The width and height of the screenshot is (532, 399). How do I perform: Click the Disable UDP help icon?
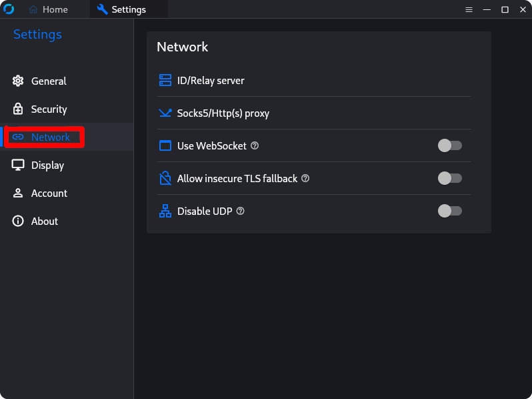tap(240, 211)
